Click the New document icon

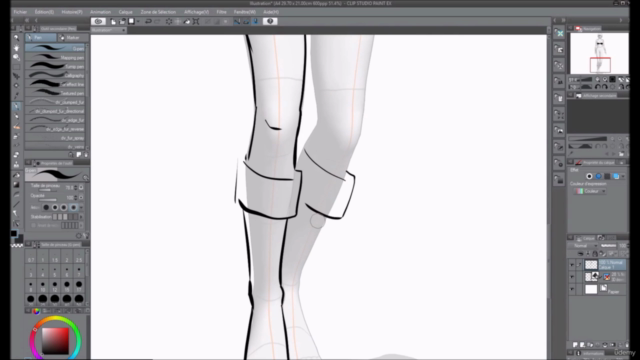coord(113,21)
